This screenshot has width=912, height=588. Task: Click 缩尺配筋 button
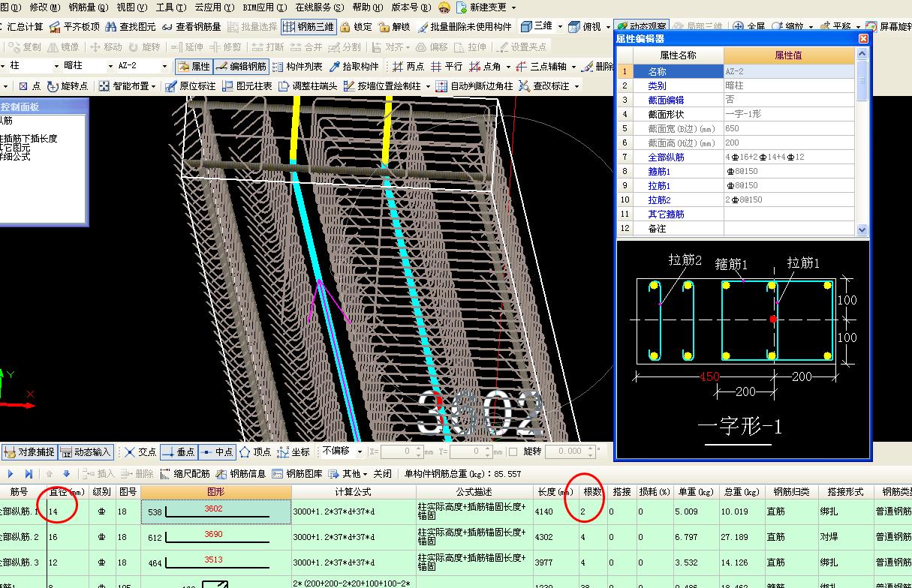[x=185, y=474]
